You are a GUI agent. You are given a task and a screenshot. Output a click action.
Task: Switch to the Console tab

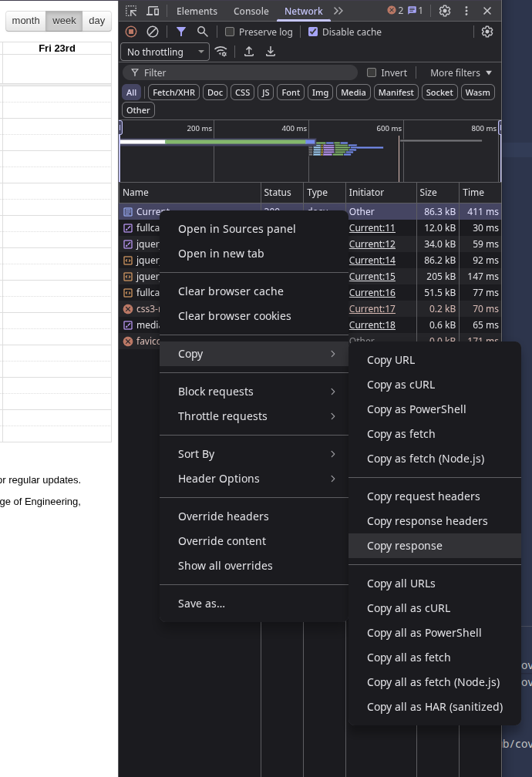point(251,11)
